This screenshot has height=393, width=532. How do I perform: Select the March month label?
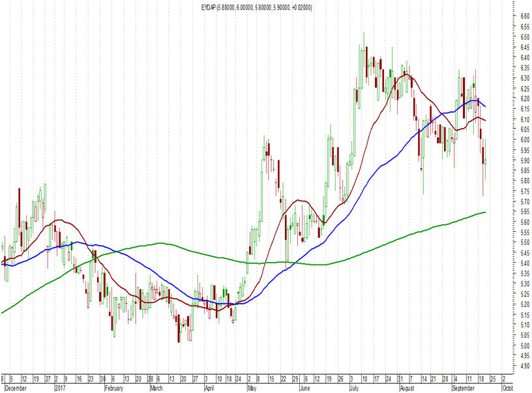156,388
